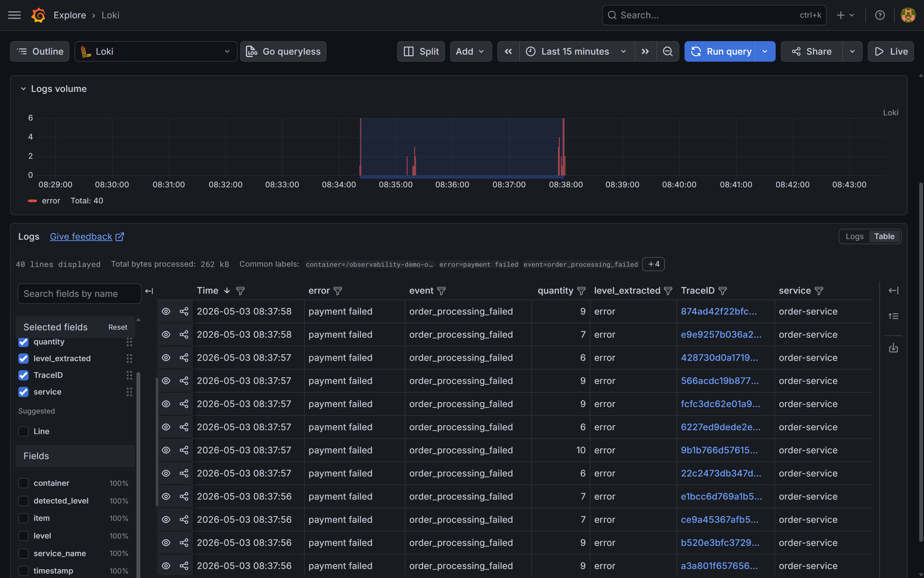The image size is (924, 578).
Task: Open the Loki data source dropdown
Action: pos(155,51)
